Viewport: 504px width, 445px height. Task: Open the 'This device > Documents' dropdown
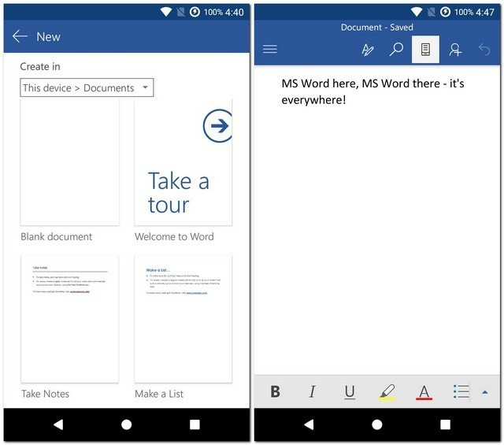(87, 88)
